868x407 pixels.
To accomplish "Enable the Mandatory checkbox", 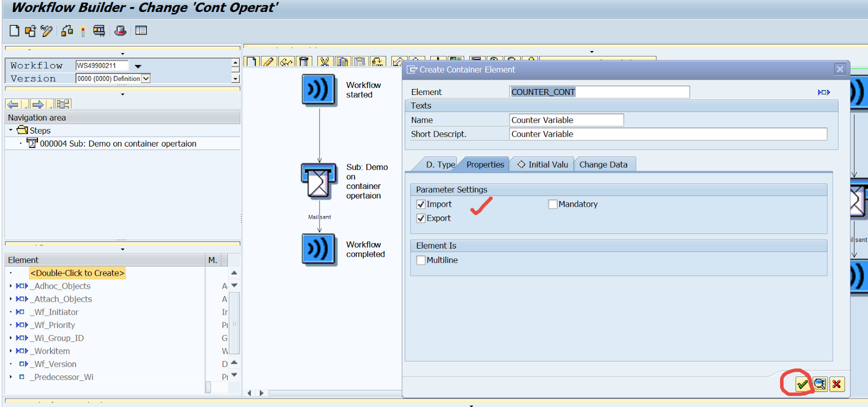I will pyautogui.click(x=553, y=204).
